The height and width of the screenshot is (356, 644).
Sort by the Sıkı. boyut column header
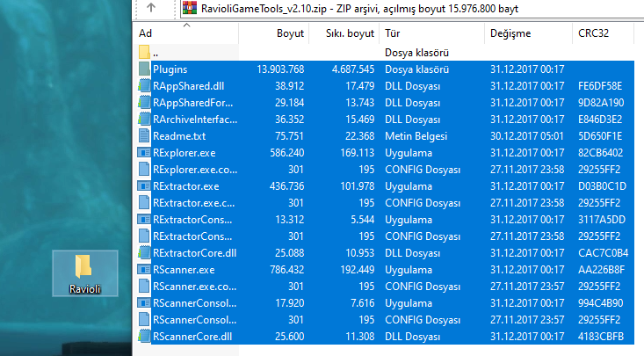pos(344,33)
